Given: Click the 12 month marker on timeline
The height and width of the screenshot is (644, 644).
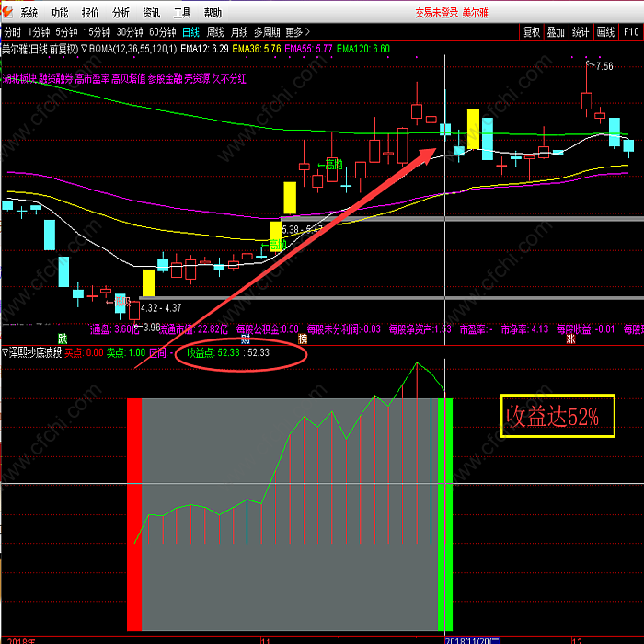Looking at the screenshot, I should click(577, 640).
